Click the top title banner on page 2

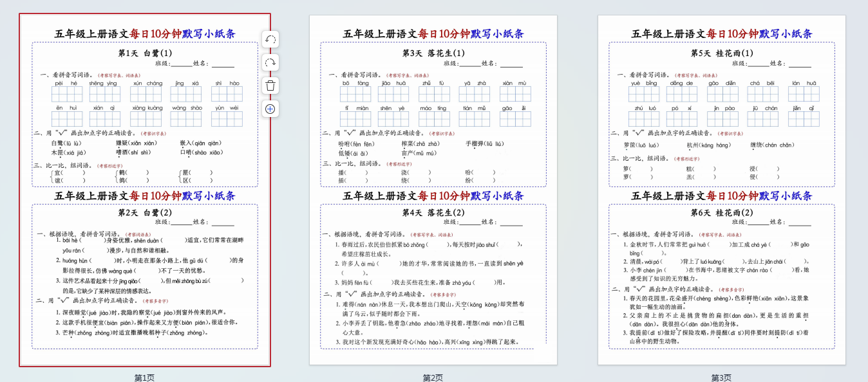[x=433, y=33]
